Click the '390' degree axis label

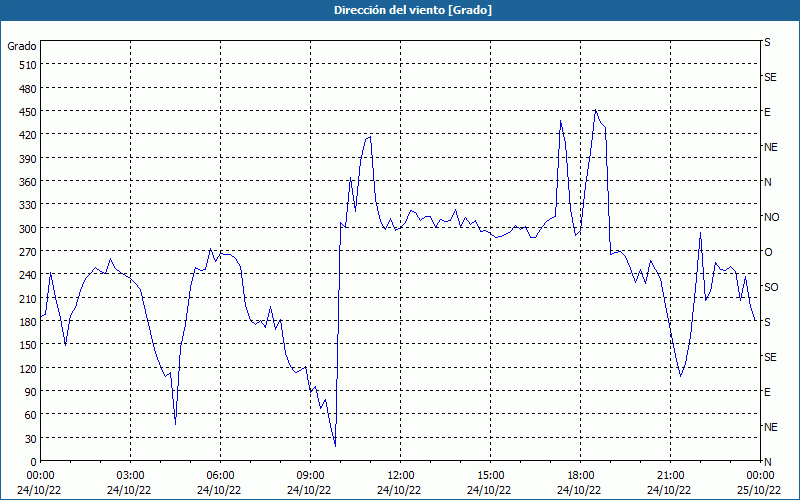tap(29, 159)
